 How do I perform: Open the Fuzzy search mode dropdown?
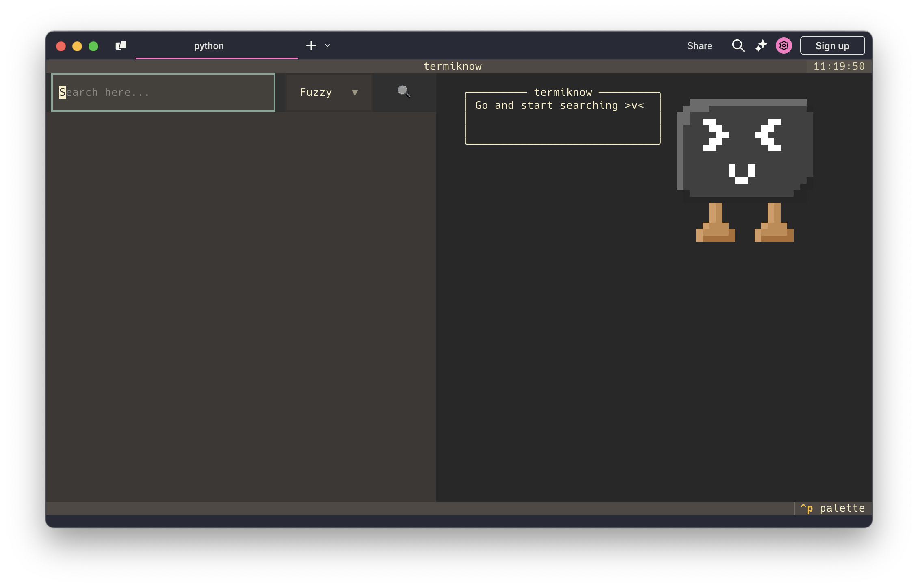328,93
